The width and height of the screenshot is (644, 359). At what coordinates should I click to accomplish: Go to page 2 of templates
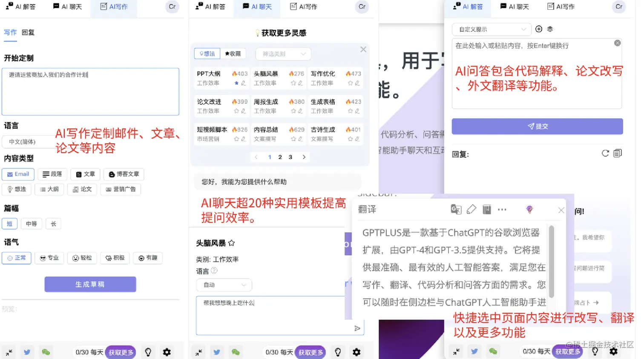[x=280, y=157]
